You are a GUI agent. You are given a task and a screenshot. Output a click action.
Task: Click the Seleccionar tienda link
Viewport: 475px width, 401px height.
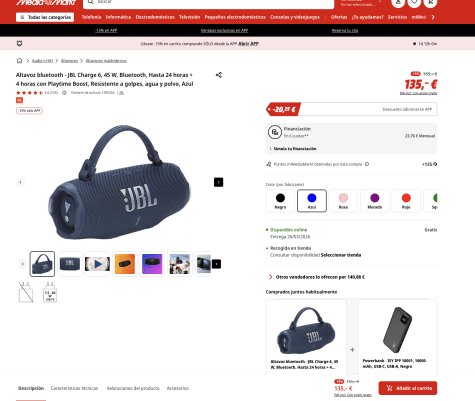coord(341,255)
